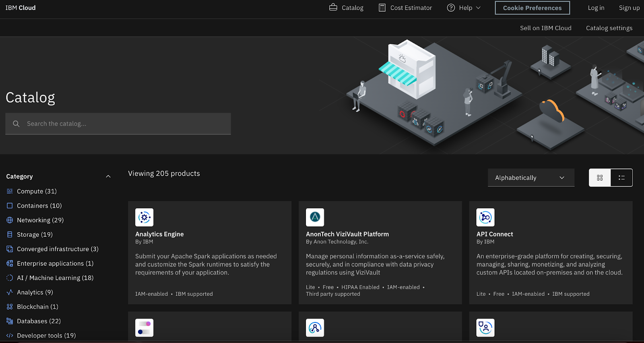The width and height of the screenshot is (644, 343).
Task: Switch to list view
Action: 621,178
